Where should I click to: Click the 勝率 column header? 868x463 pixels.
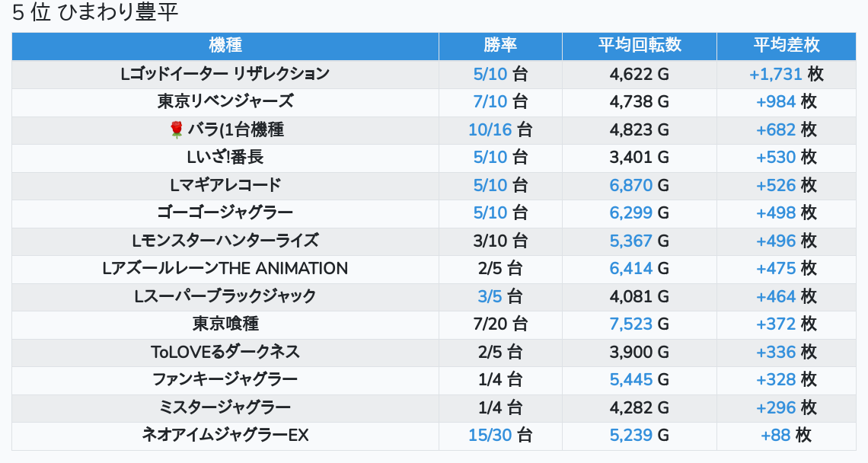pos(500,45)
